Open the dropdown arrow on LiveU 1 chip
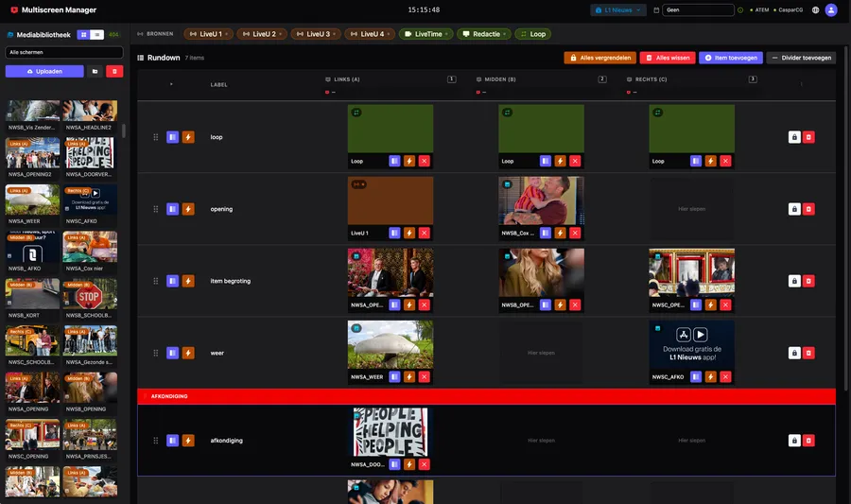This screenshot has width=851, height=504. (x=227, y=34)
